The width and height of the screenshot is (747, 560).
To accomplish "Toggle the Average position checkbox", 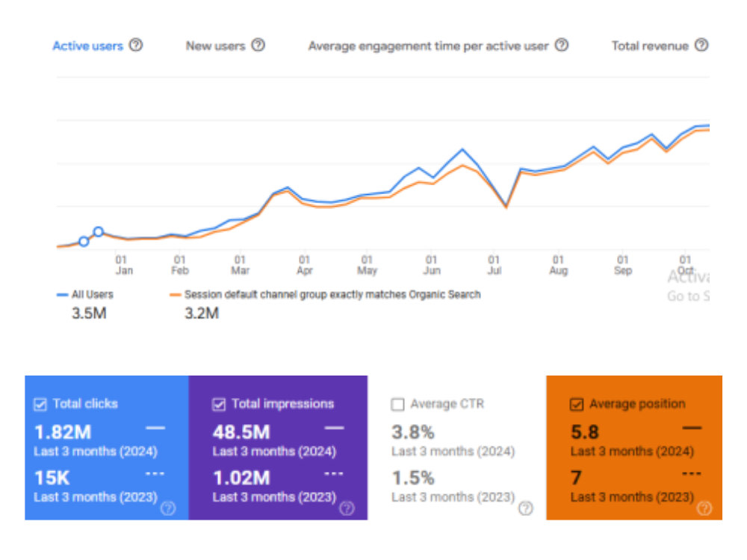I will pyautogui.click(x=577, y=404).
